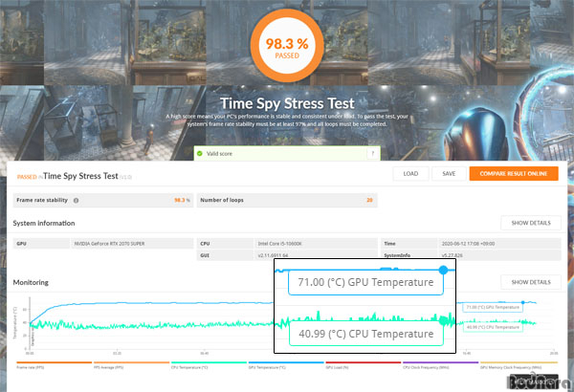
Task: Toggle GPU Load (%) series in legend
Action: 364,365
